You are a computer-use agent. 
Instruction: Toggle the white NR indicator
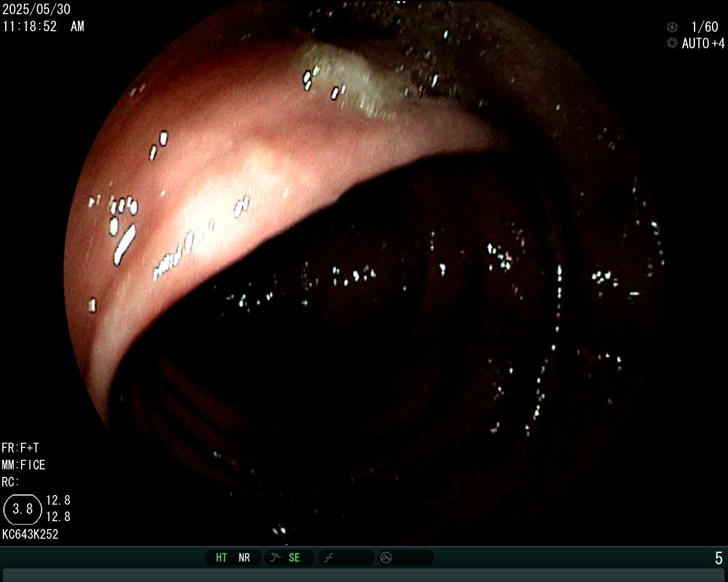click(x=244, y=558)
